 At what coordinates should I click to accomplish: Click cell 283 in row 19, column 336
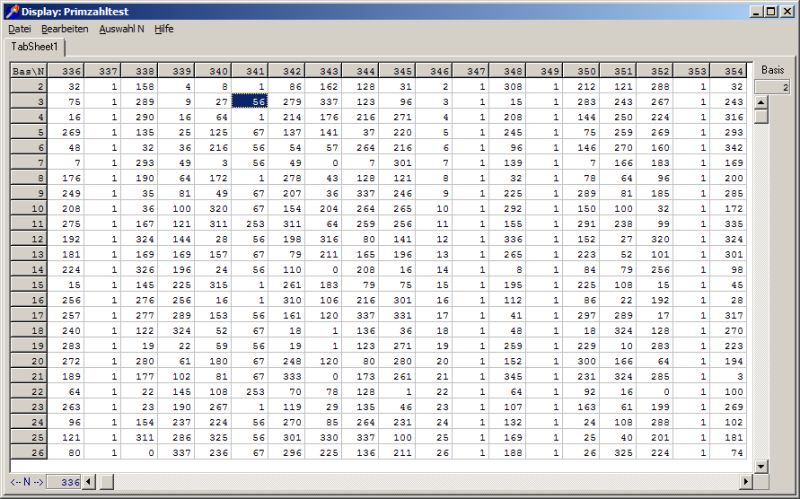pyautogui.click(x=65, y=345)
